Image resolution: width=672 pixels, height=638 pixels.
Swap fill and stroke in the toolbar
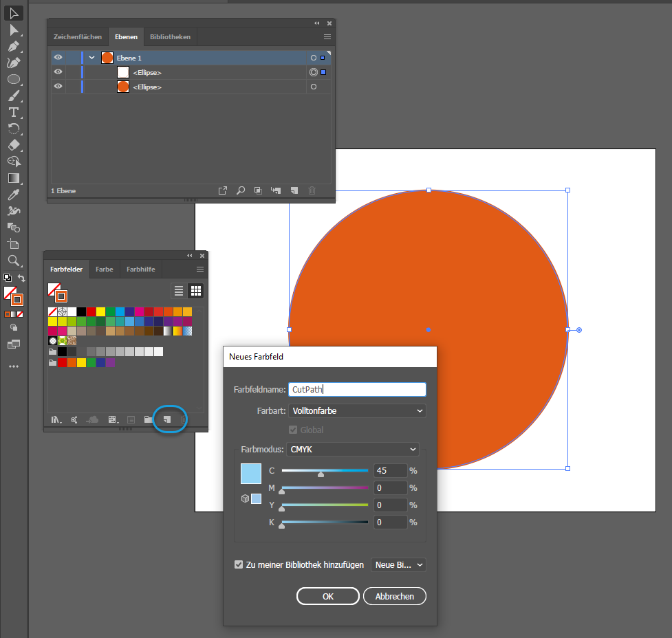coord(21,278)
